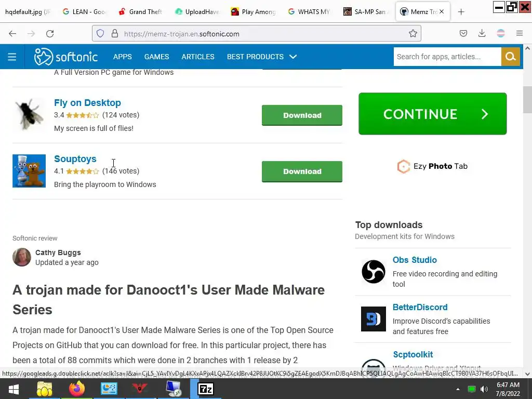Open the Firefox account avatar icon

tap(501, 33)
